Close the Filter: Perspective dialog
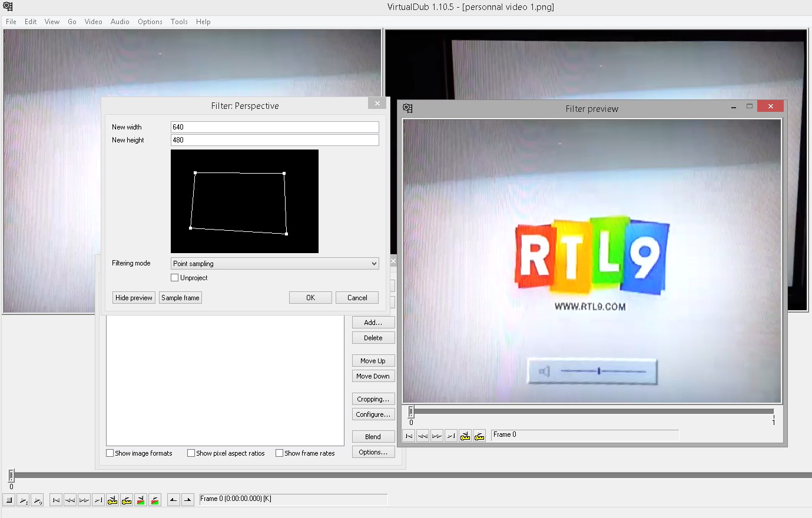Image resolution: width=812 pixels, height=518 pixels. point(377,103)
